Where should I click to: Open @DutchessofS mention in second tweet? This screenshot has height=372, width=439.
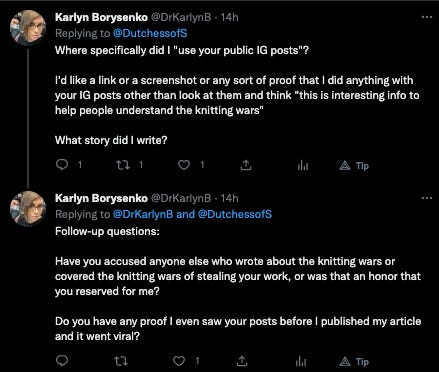click(x=235, y=214)
